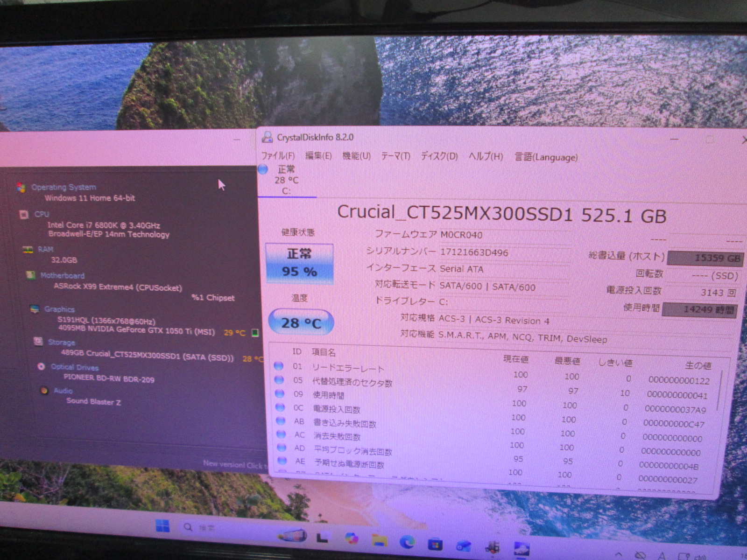This screenshot has height=560, width=747.
Task: Click the Audio speaker icon
Action: [44, 391]
